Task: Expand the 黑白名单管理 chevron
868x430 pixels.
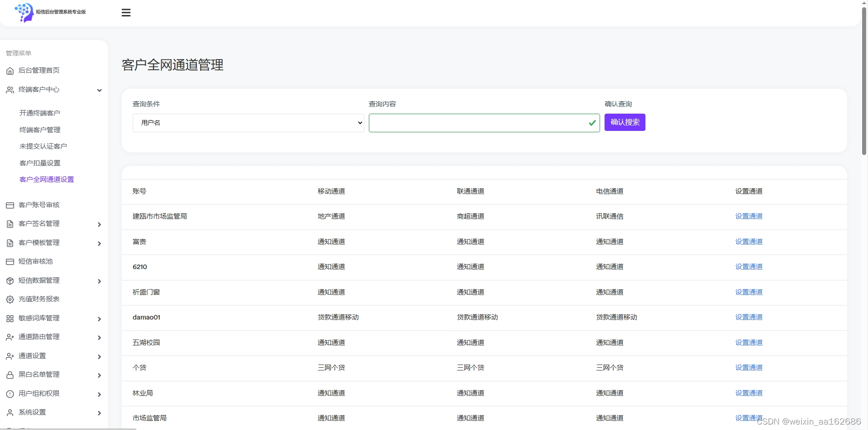Action: (99, 375)
